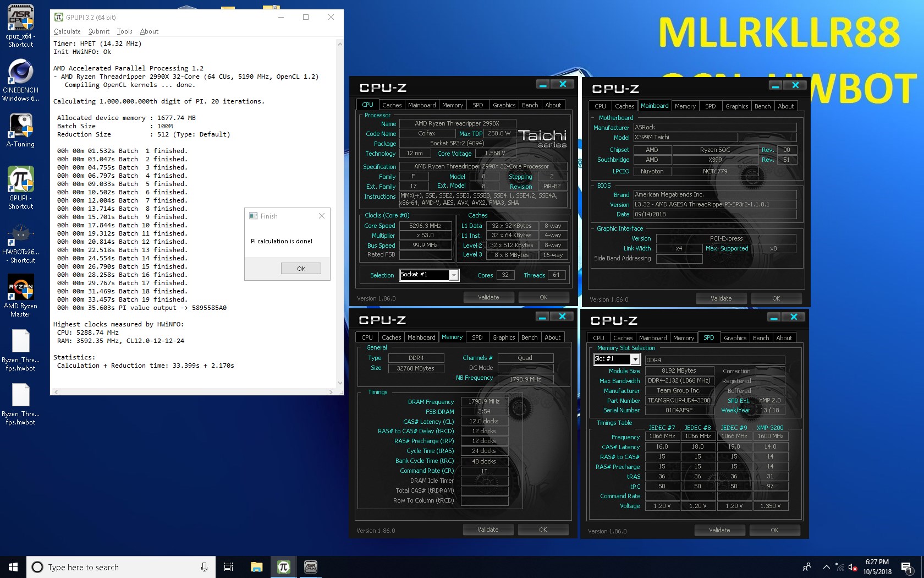
Task: Click OK in CPU-Z SPD window
Action: [774, 530]
